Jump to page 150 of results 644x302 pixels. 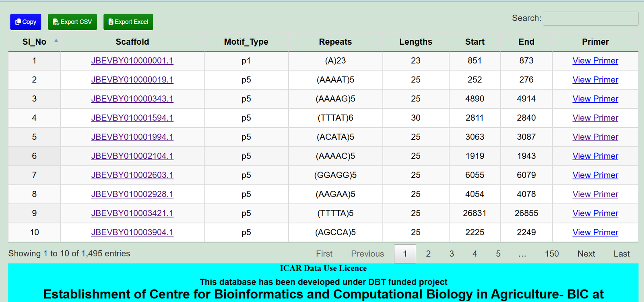(x=551, y=254)
